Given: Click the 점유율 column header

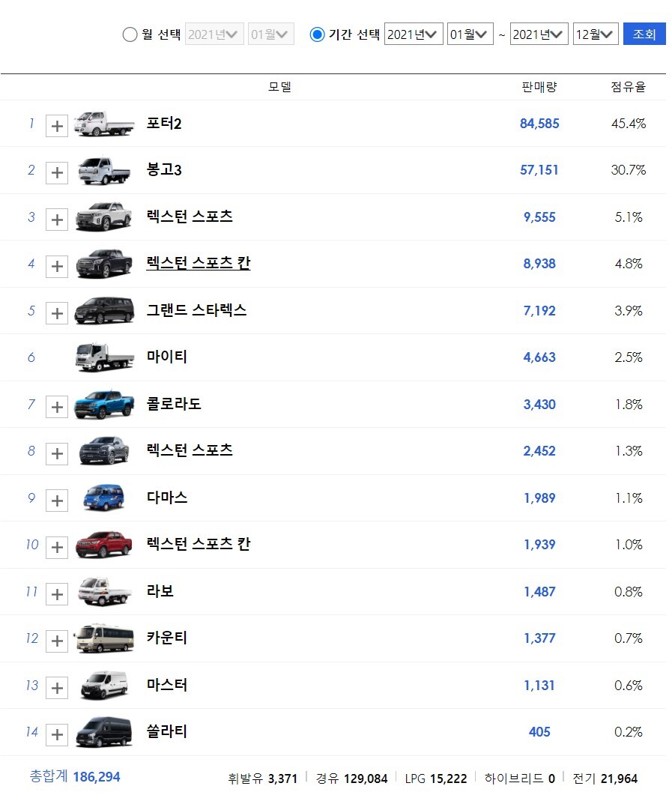Looking at the screenshot, I should (x=628, y=87).
